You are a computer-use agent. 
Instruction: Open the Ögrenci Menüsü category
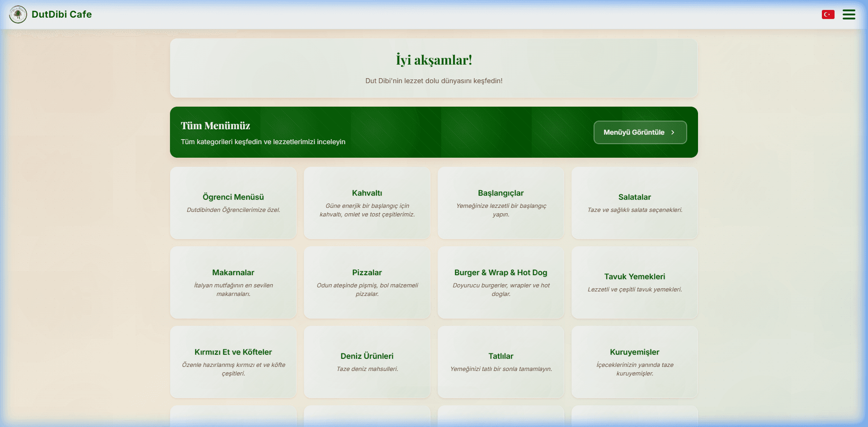233,203
